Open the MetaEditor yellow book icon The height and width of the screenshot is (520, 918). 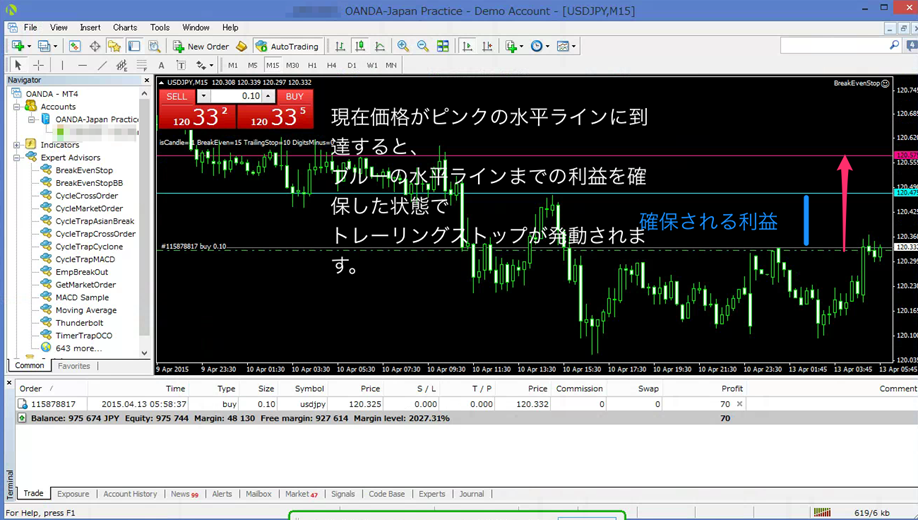coord(242,46)
